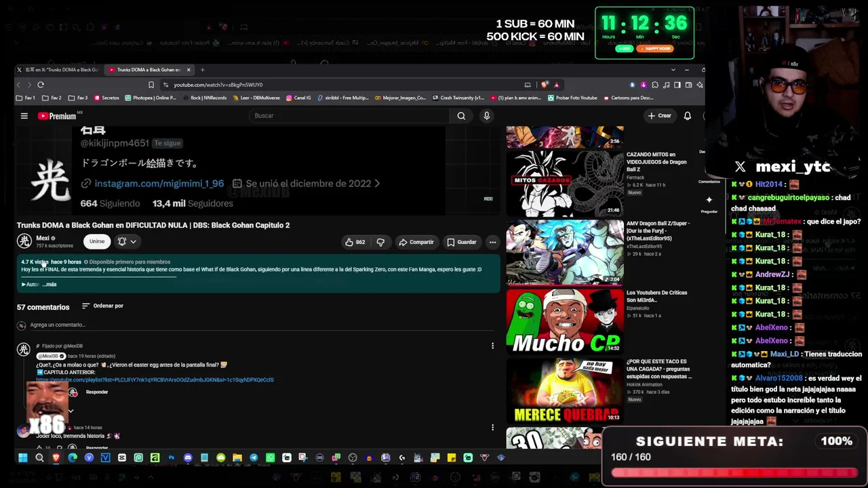Click the Mexi channel name
The image size is (868, 488).
click(43, 238)
